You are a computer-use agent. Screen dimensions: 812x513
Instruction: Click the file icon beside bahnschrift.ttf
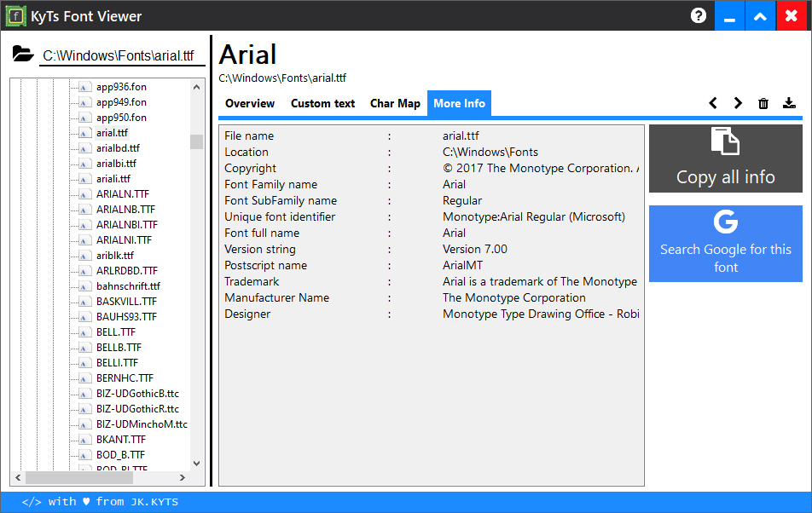[x=85, y=286]
